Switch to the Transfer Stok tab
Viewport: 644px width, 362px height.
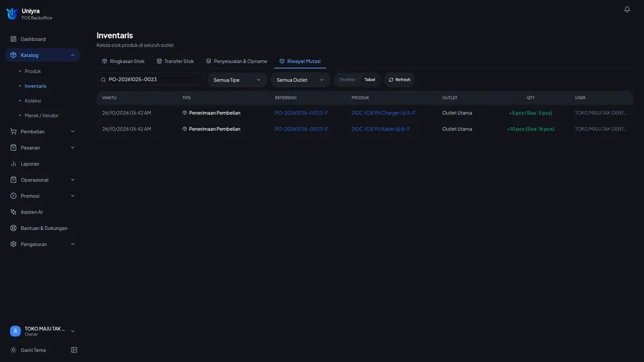click(175, 61)
